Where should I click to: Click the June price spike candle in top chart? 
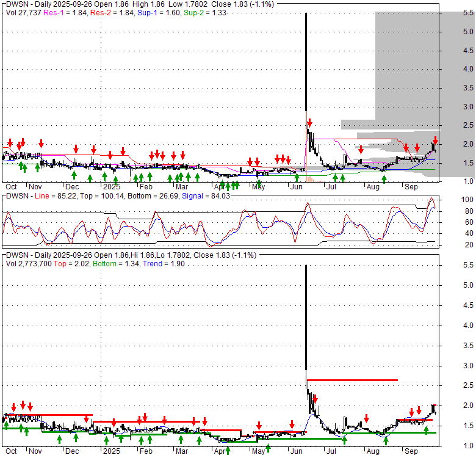306,62
